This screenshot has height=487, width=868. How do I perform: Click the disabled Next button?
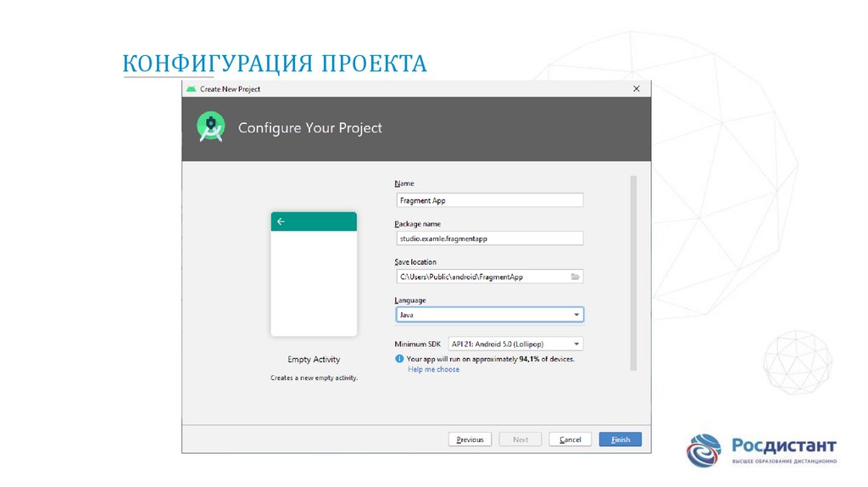click(x=520, y=439)
